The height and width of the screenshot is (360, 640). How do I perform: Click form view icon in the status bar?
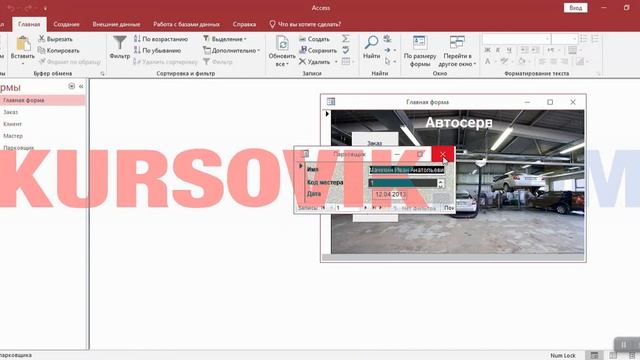[594, 356]
